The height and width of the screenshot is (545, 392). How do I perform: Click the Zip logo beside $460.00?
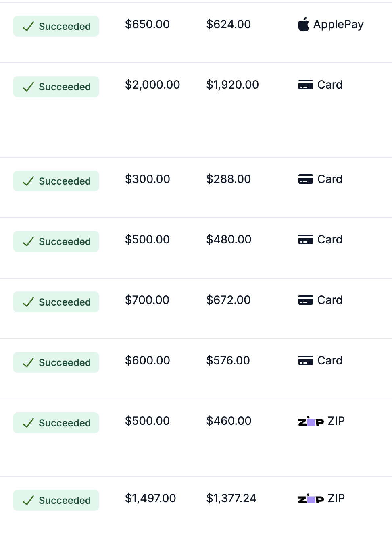click(311, 422)
